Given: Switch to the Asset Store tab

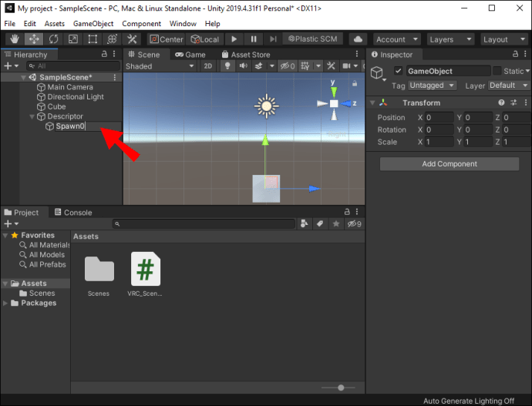Looking at the screenshot, I should 246,55.
